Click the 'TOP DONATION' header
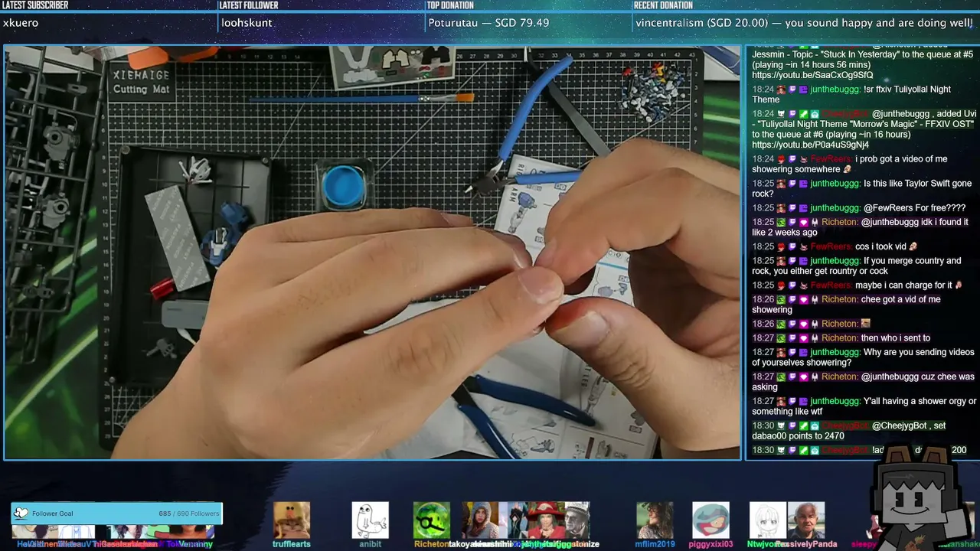The width and height of the screenshot is (980, 551). [x=451, y=5]
